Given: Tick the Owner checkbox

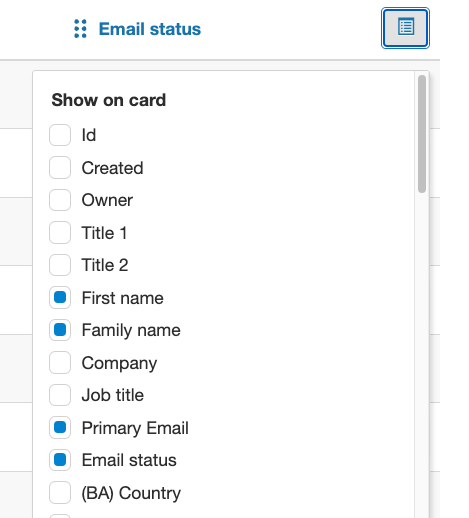Looking at the screenshot, I should pos(60,200).
